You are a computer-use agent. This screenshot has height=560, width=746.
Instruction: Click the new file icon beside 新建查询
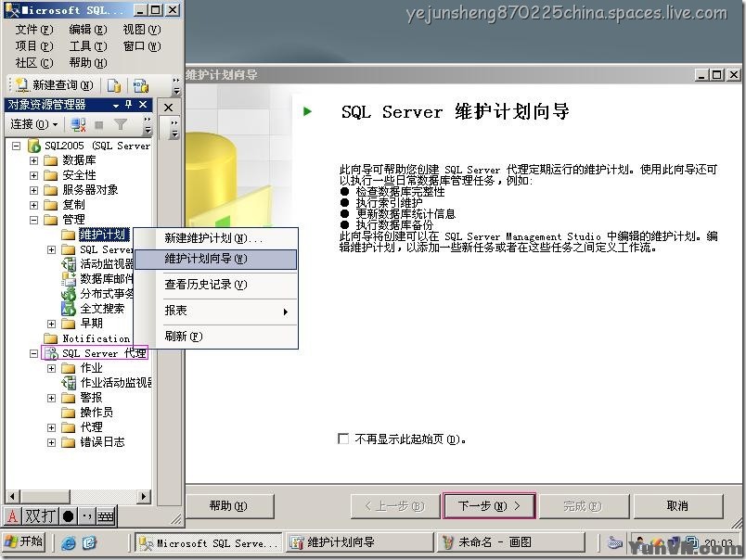(113, 85)
